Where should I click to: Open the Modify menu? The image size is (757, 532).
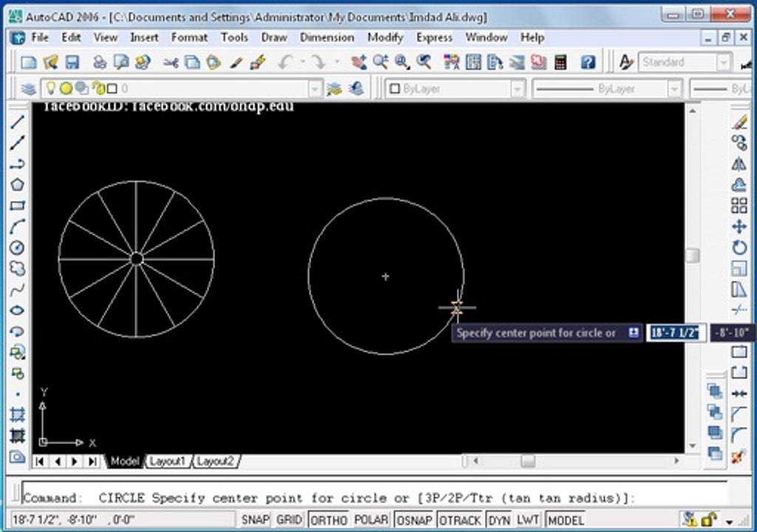[384, 37]
